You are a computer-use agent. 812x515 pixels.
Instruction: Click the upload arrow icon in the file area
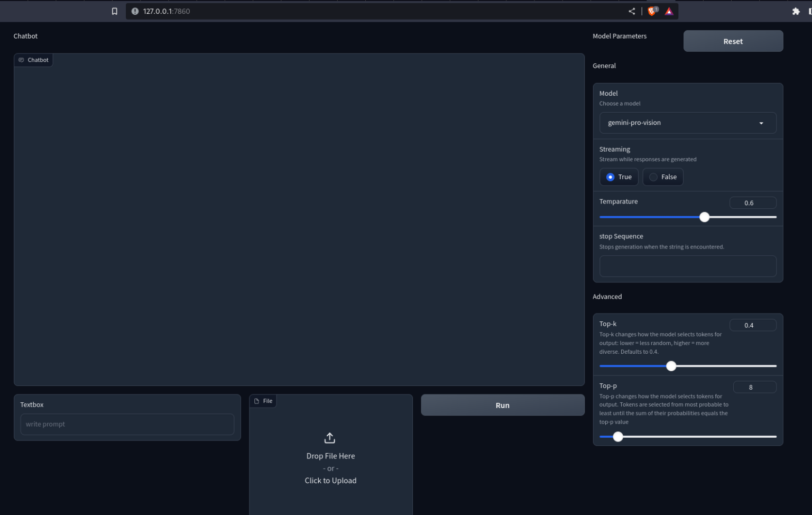329,437
